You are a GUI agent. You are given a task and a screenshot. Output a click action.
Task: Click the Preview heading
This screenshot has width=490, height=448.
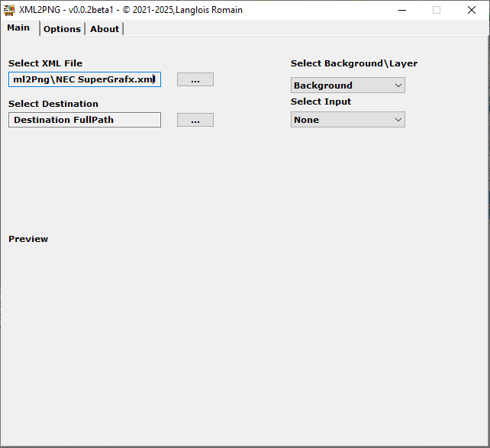pos(28,239)
